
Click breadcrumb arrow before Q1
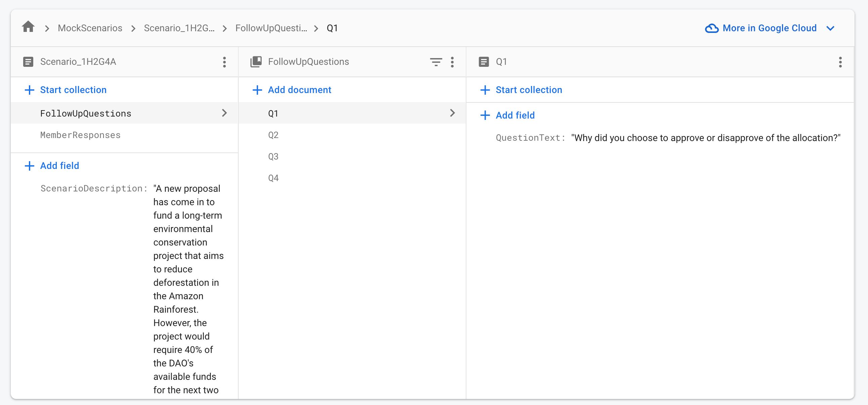pyautogui.click(x=316, y=28)
